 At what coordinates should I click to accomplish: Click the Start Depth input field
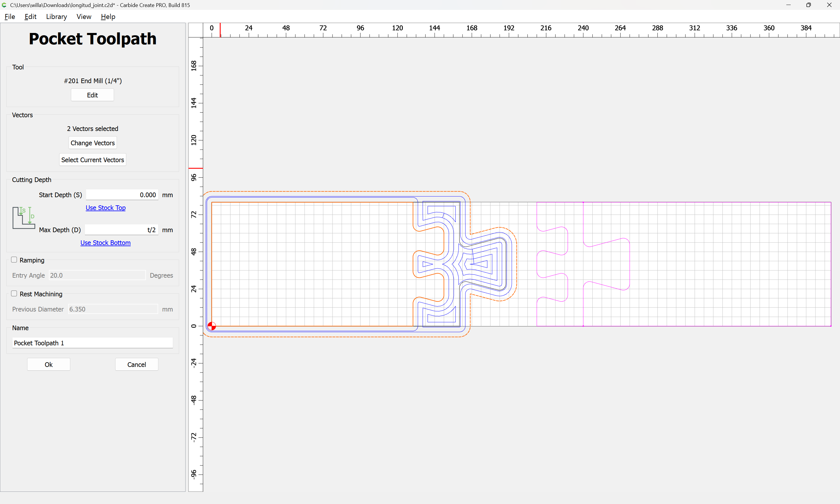click(x=122, y=195)
